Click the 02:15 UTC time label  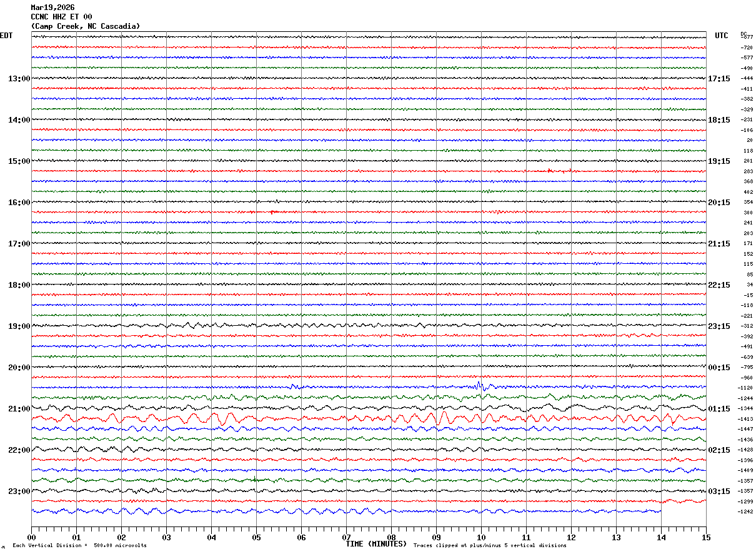(x=719, y=450)
